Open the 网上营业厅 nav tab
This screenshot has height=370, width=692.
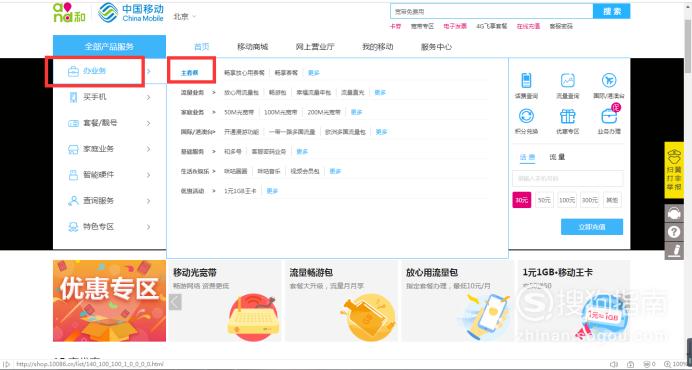tap(315, 47)
